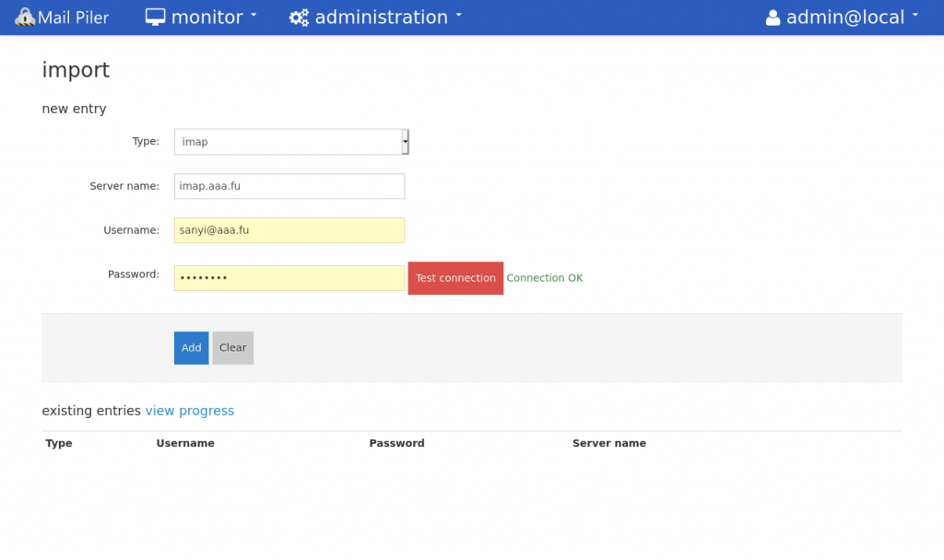Click the Type column header

pyautogui.click(x=59, y=443)
